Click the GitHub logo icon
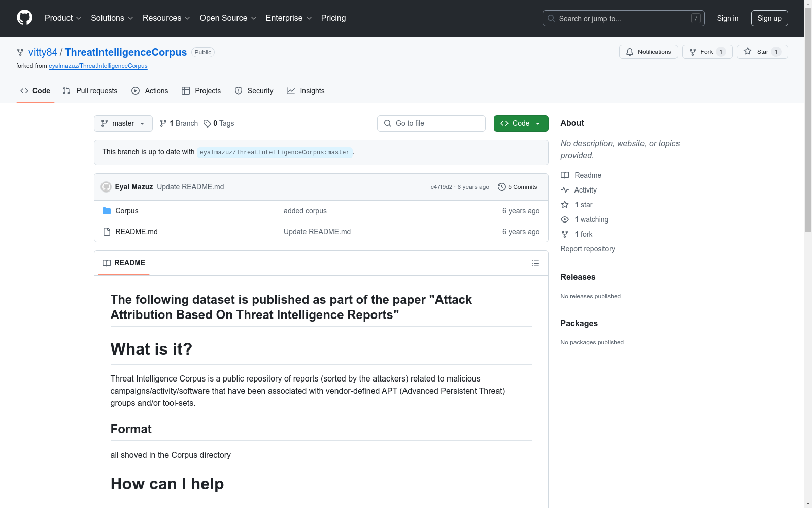The image size is (812, 508). point(24,18)
